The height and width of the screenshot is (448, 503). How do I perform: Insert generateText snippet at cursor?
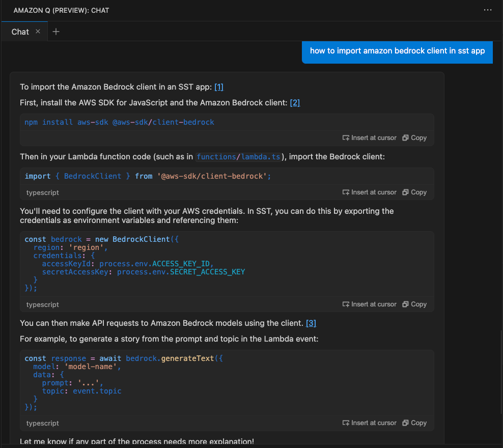(x=369, y=423)
